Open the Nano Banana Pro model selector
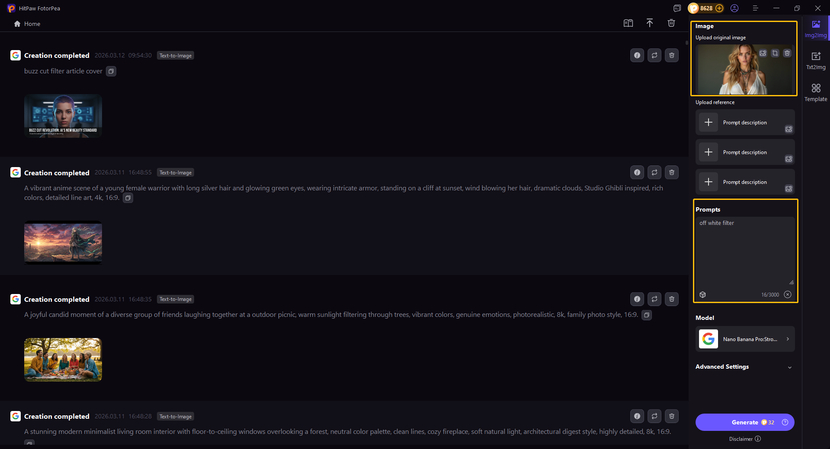Image resolution: width=830 pixels, height=449 pixels. (x=745, y=339)
